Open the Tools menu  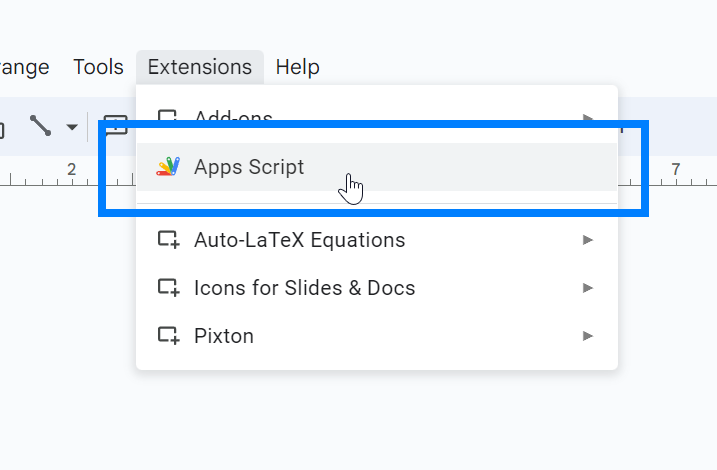[98, 67]
